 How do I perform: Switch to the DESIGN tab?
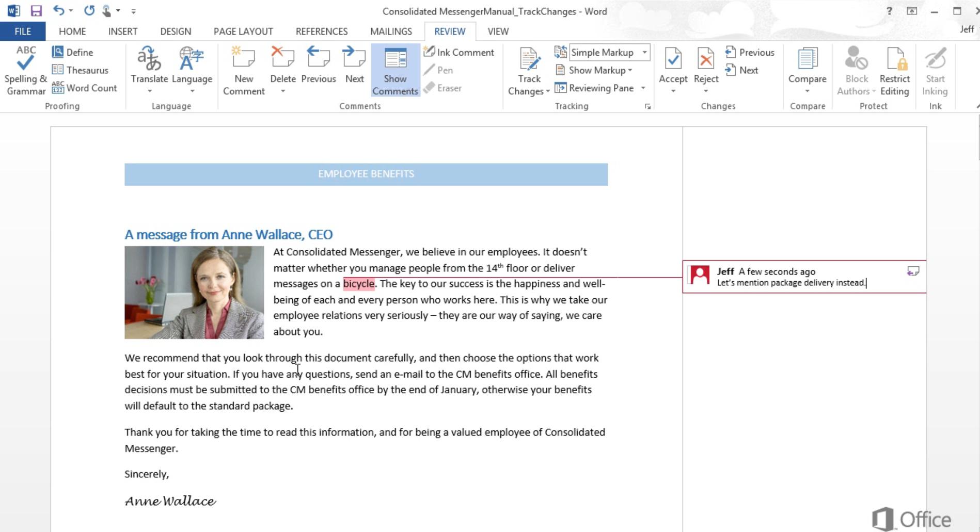tap(176, 31)
